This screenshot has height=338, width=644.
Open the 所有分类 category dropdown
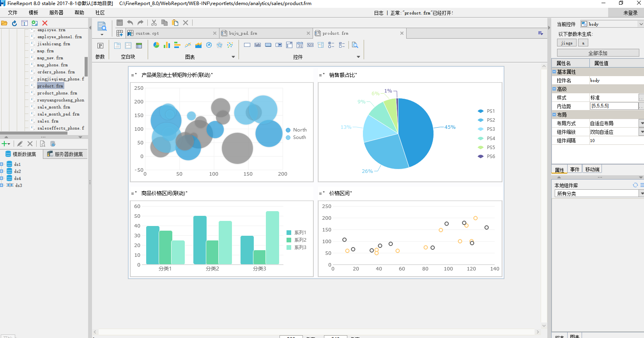[x=642, y=193]
